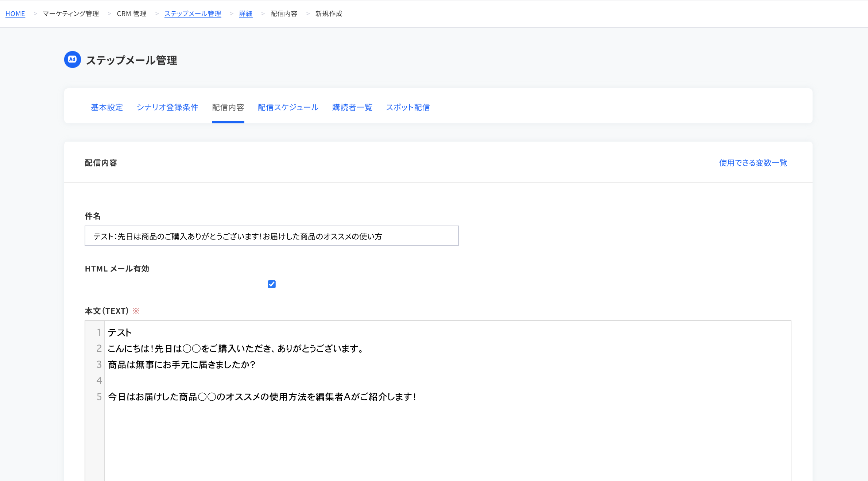This screenshot has height=481, width=868.
Task: Open 購読者一覧 tab
Action: coord(352,107)
